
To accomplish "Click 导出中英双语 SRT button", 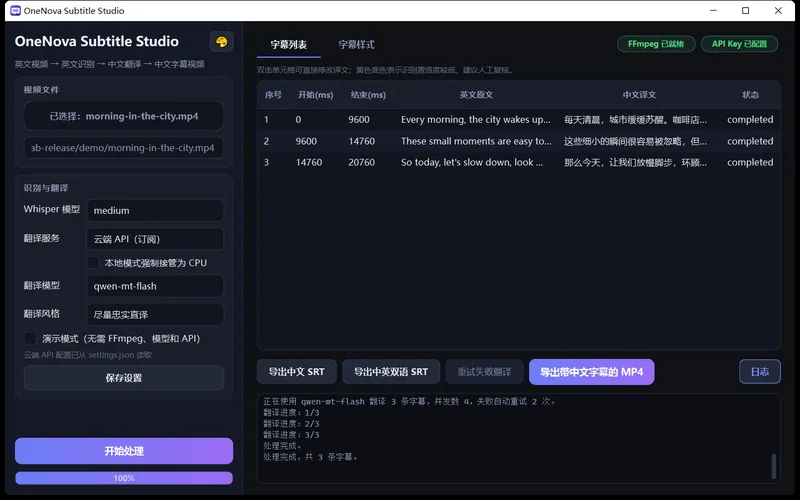I will 391,372.
